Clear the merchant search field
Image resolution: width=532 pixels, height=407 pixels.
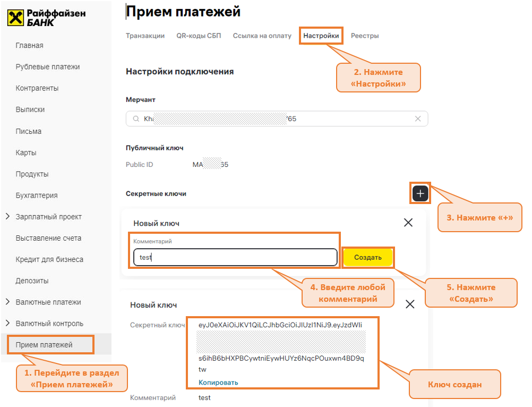417,119
